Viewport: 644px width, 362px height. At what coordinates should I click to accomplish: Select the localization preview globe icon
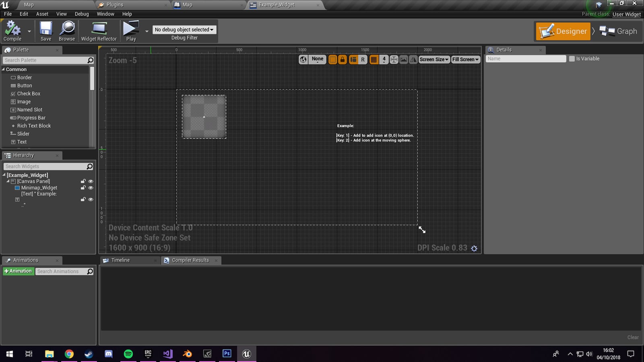coord(303,59)
